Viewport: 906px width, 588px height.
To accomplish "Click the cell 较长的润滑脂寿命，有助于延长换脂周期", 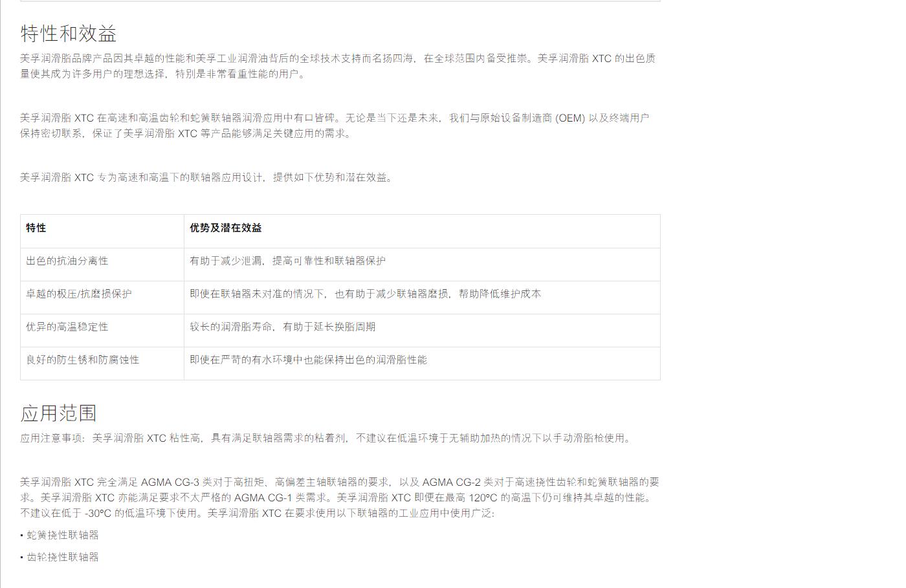I will tap(422, 331).
